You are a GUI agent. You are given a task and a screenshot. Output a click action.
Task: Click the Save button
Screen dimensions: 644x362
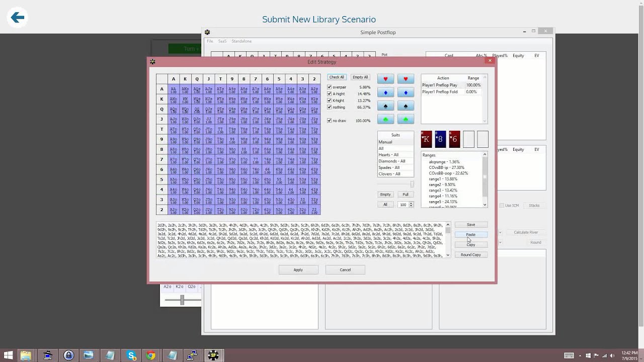[x=471, y=225]
